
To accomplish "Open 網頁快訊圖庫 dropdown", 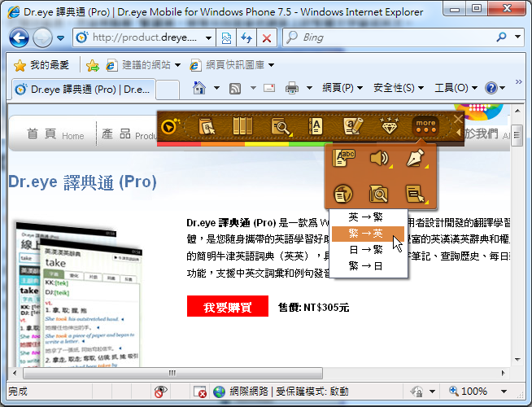I will coord(232,65).
